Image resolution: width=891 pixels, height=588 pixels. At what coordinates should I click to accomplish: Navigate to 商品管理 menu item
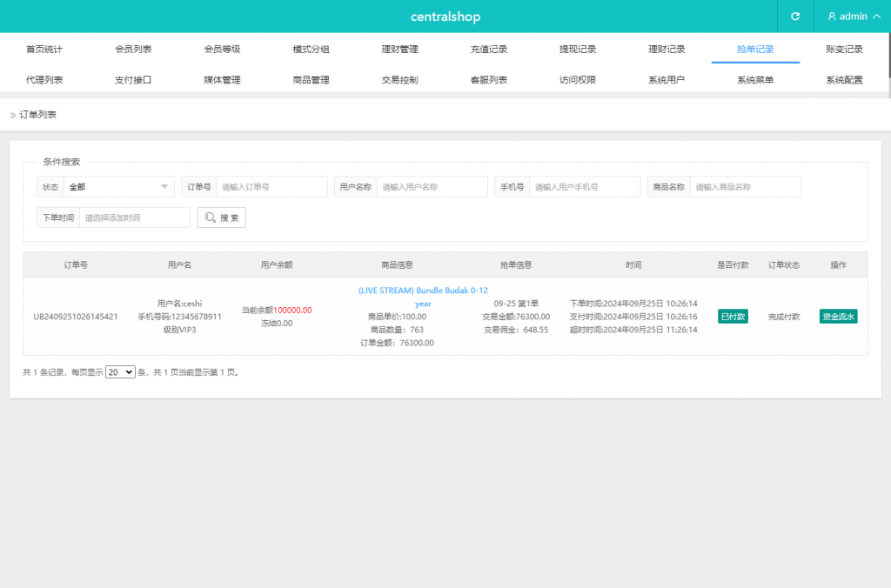point(311,80)
